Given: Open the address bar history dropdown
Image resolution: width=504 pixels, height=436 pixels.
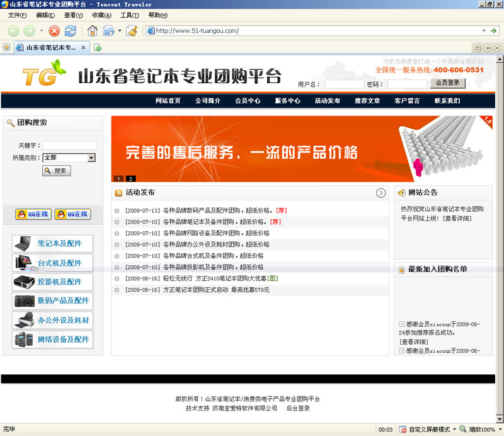Looking at the screenshot, I should coord(484,31).
